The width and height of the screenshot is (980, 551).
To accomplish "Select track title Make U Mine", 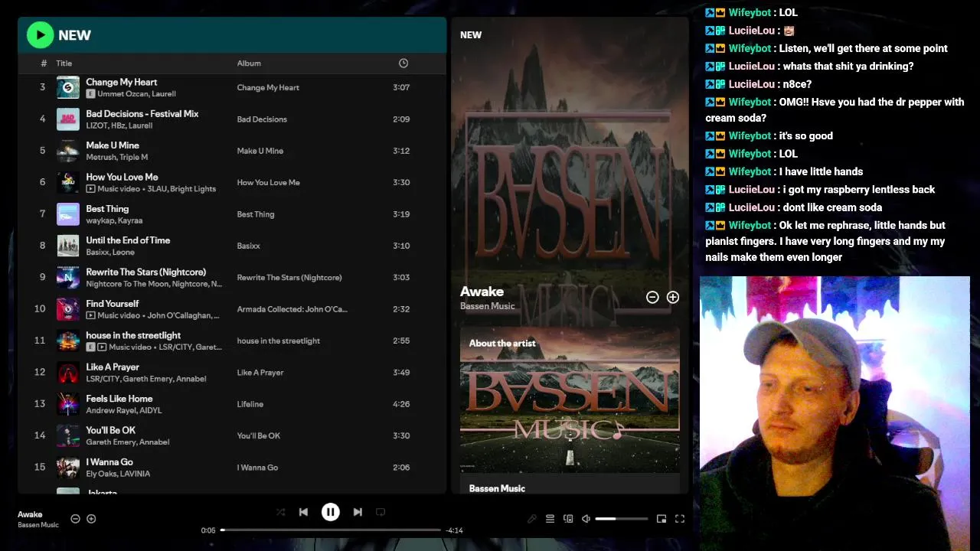I will (113, 145).
